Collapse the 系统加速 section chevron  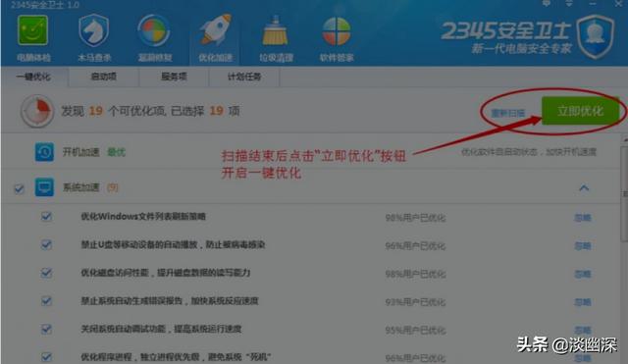click(584, 187)
